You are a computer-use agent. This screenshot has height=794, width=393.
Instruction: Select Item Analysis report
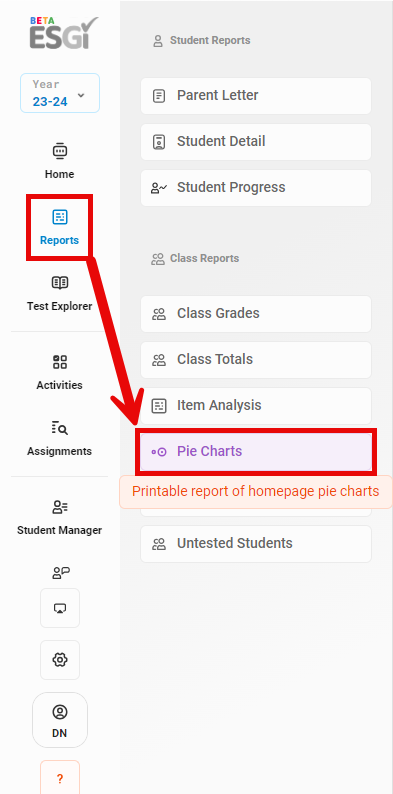coord(256,406)
